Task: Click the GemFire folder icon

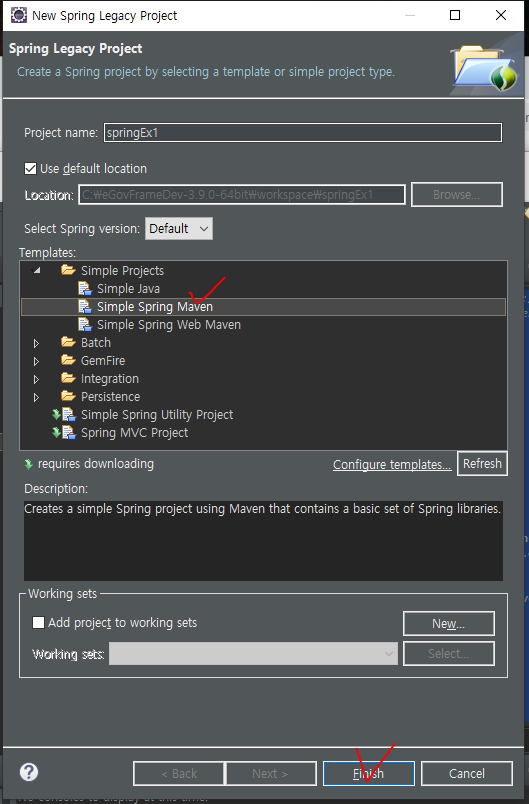Action: pyautogui.click(x=68, y=360)
